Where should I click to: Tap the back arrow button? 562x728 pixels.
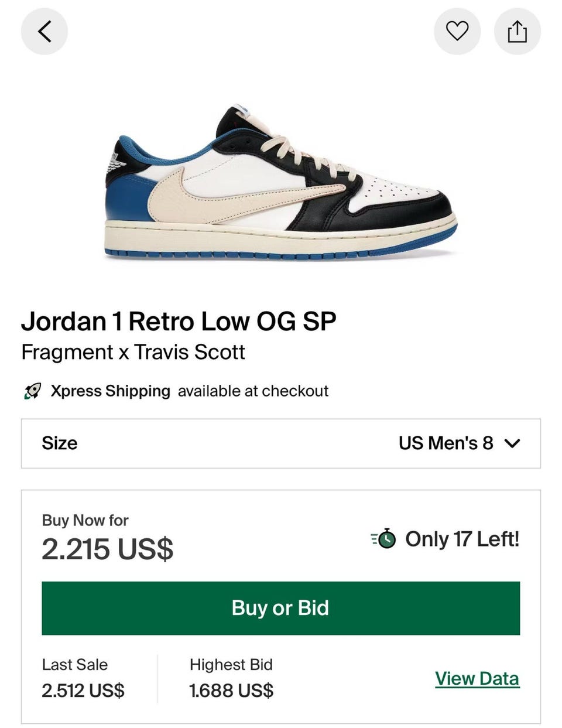(x=44, y=31)
